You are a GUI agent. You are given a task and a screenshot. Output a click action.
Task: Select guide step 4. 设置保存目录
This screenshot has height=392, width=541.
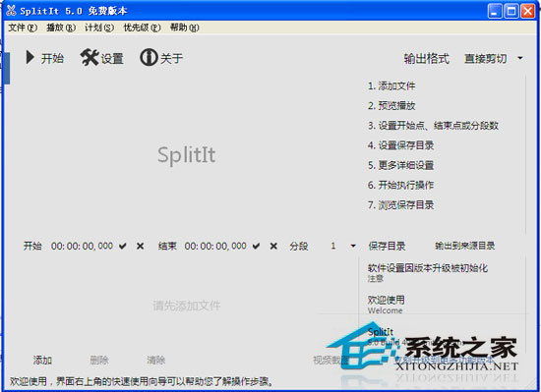(400, 145)
